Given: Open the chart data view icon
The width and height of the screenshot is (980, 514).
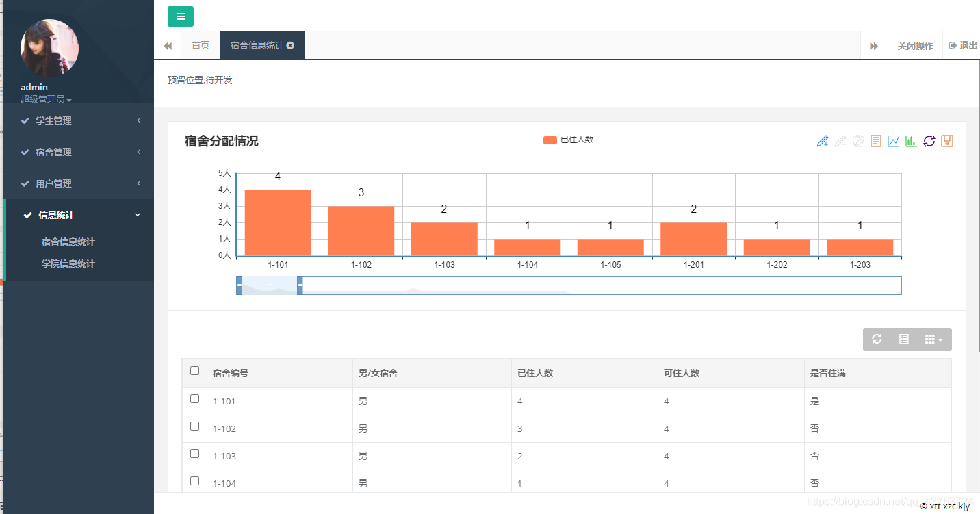Looking at the screenshot, I should click(876, 141).
